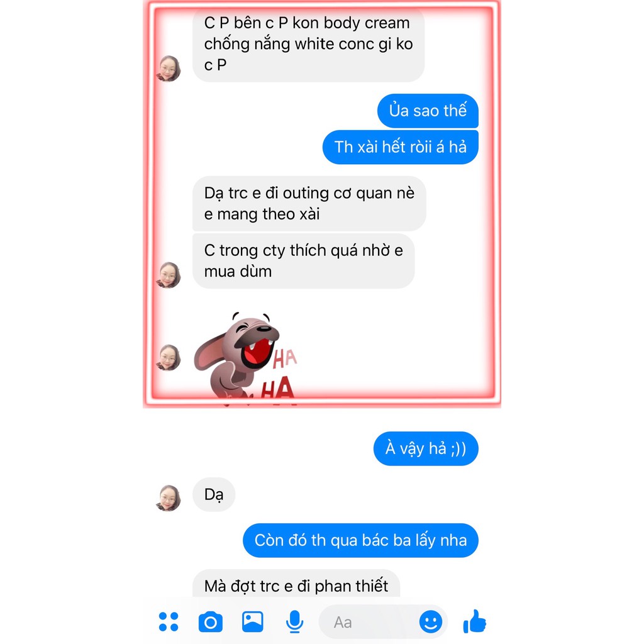Select the "Th xài hết ròii á hả" bubble
The height and width of the screenshot is (644, 644).
tap(401, 147)
